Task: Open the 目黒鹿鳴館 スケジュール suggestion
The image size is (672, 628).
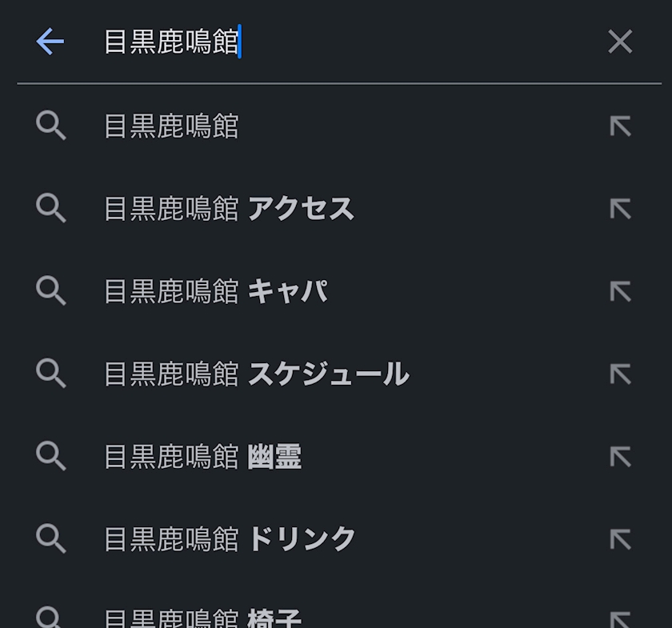Action: (x=256, y=374)
